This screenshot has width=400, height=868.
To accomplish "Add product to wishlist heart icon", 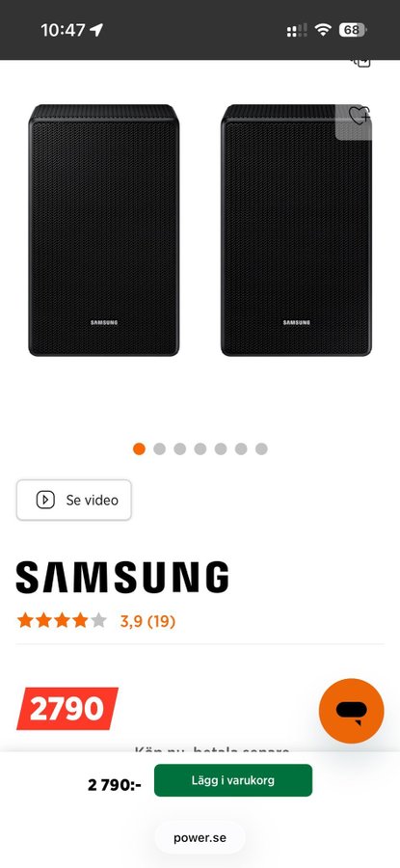I will coord(360,117).
